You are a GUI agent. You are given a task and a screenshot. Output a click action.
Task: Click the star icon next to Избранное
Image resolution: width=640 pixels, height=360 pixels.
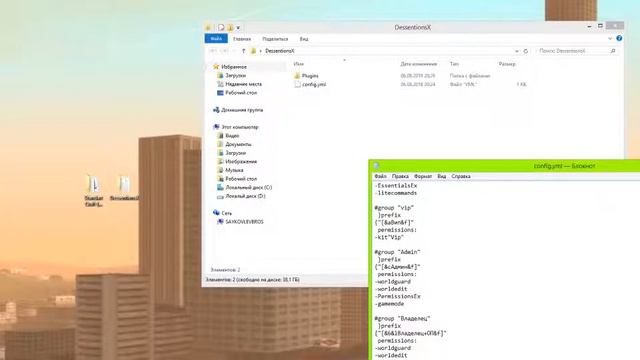tap(216, 67)
